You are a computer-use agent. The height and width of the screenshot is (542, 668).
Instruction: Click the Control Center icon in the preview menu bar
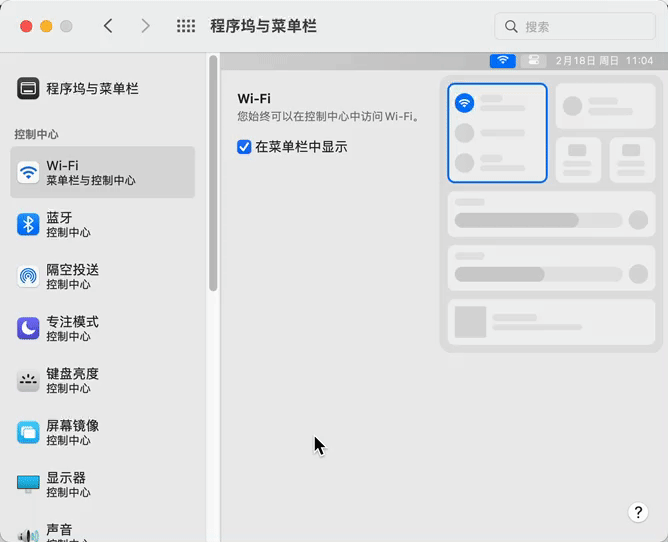(x=533, y=61)
